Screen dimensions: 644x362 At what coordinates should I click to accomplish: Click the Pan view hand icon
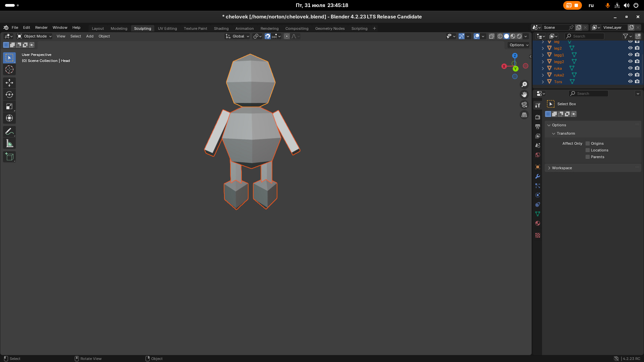pyautogui.click(x=524, y=95)
